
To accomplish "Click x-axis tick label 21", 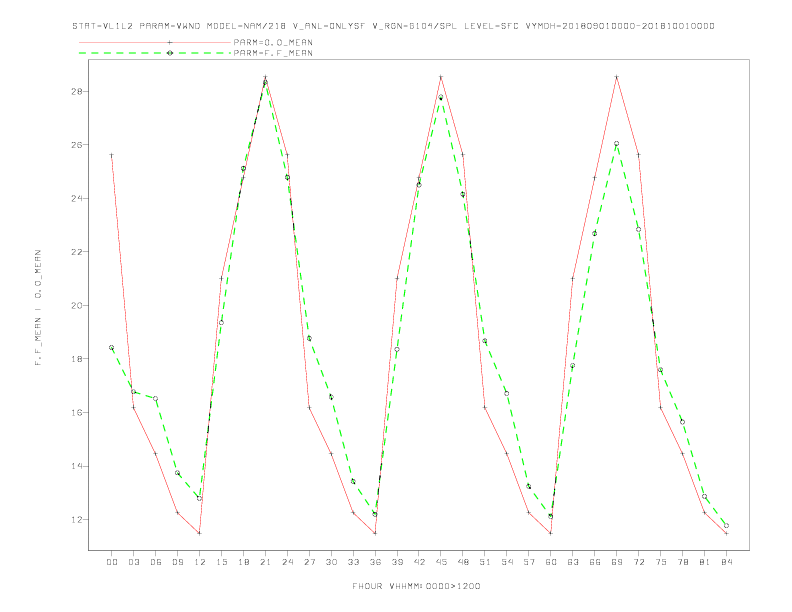I will [265, 562].
